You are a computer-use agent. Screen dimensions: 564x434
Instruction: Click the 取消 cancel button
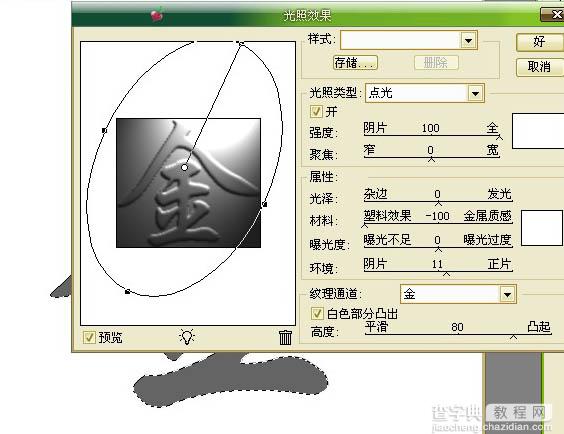pos(540,67)
